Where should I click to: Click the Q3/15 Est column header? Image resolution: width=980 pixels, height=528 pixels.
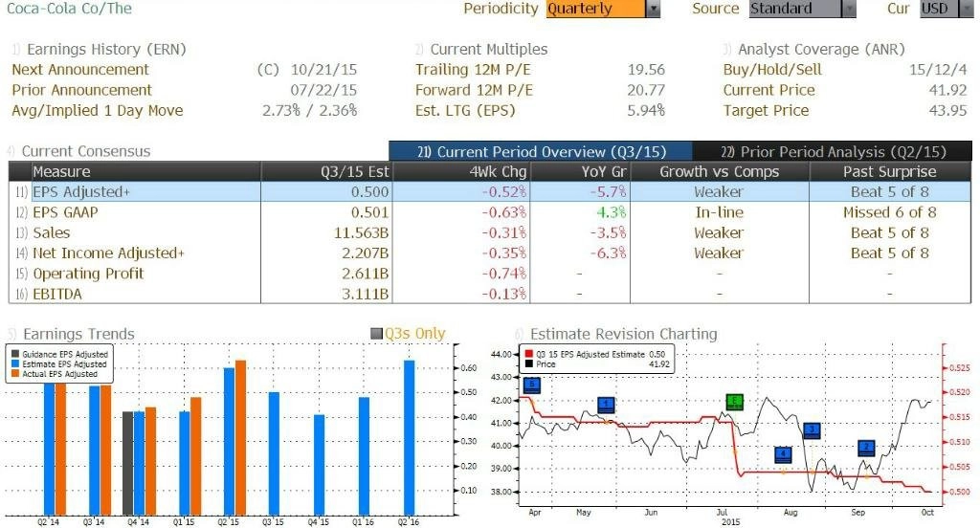(x=326, y=172)
